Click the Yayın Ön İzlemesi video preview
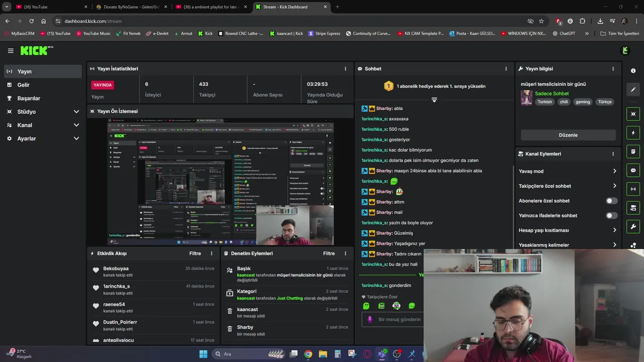This screenshot has height=362, width=644. point(221,182)
